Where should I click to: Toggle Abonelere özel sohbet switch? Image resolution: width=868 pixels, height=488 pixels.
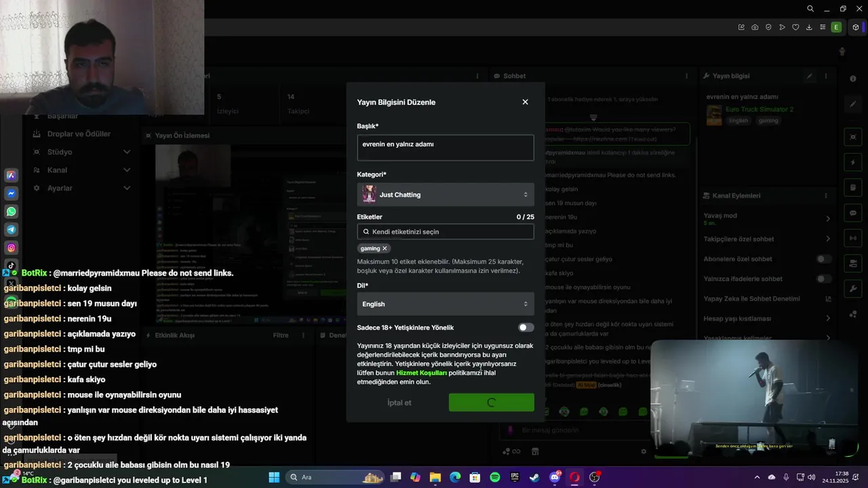pos(824,259)
